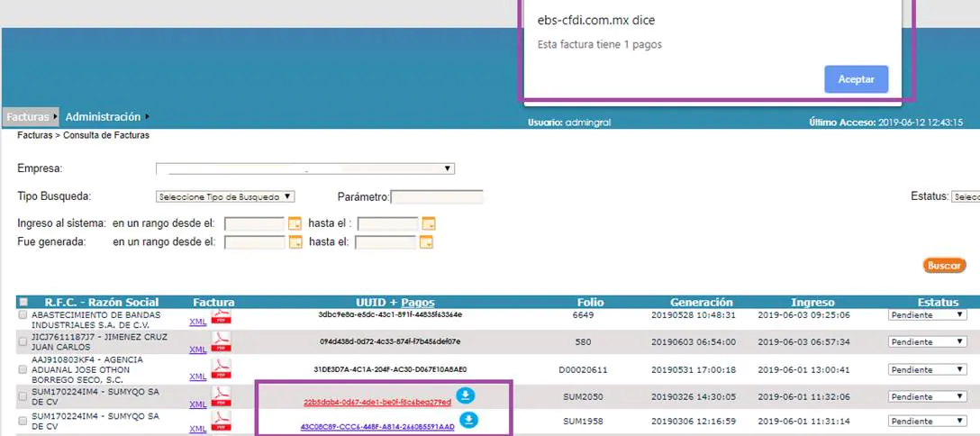Screen dimensions: 980x436
Task: Open PDF icon for folio D00020611
Action: point(222,369)
